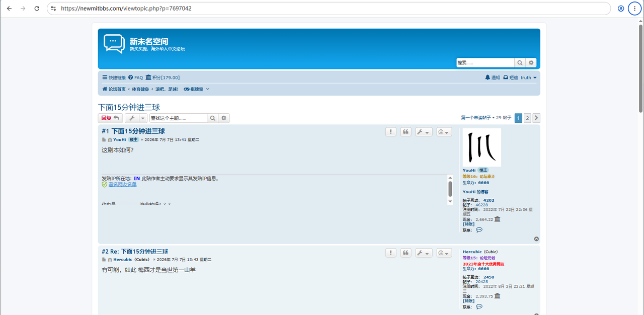Open 通知 notifications bell

tap(493, 77)
